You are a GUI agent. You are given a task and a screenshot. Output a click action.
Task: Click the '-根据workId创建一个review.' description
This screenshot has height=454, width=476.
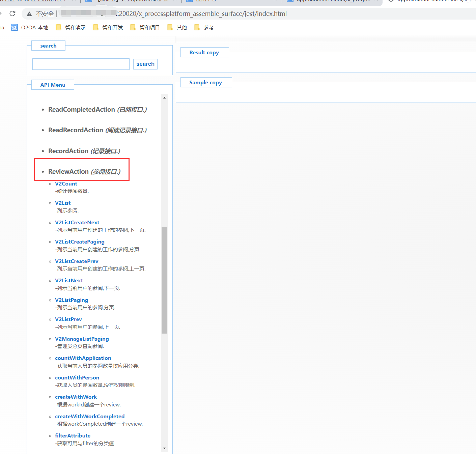point(88,405)
